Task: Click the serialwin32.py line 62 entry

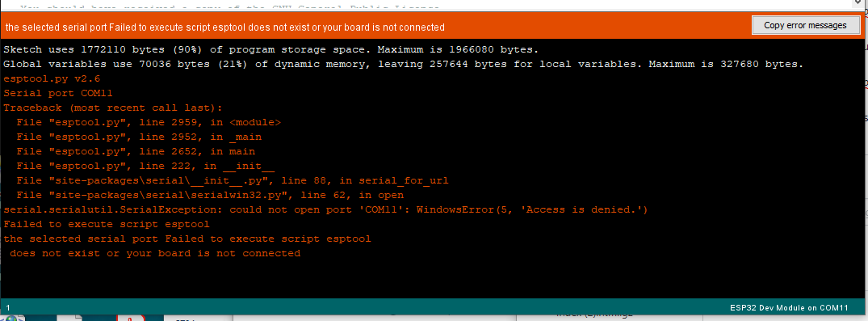Action: [209, 195]
